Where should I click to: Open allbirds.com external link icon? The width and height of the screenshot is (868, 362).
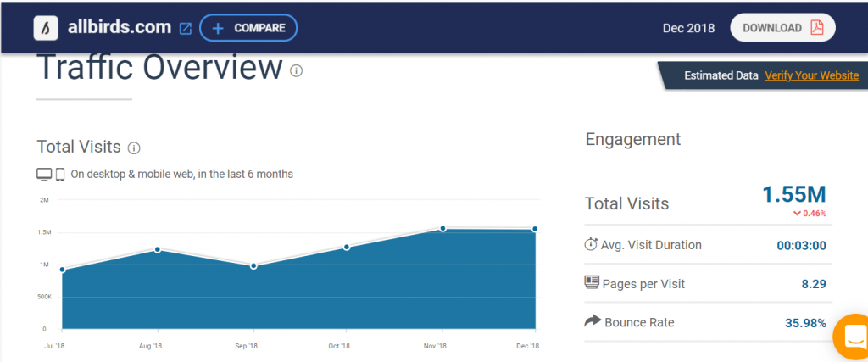tap(186, 28)
